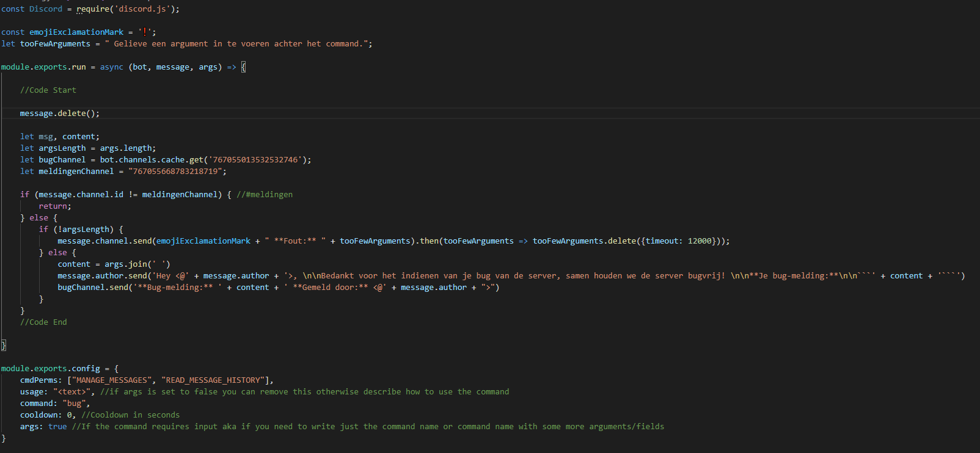Click the //Cooldown in seconds comment
980x453 pixels.
coord(130,415)
